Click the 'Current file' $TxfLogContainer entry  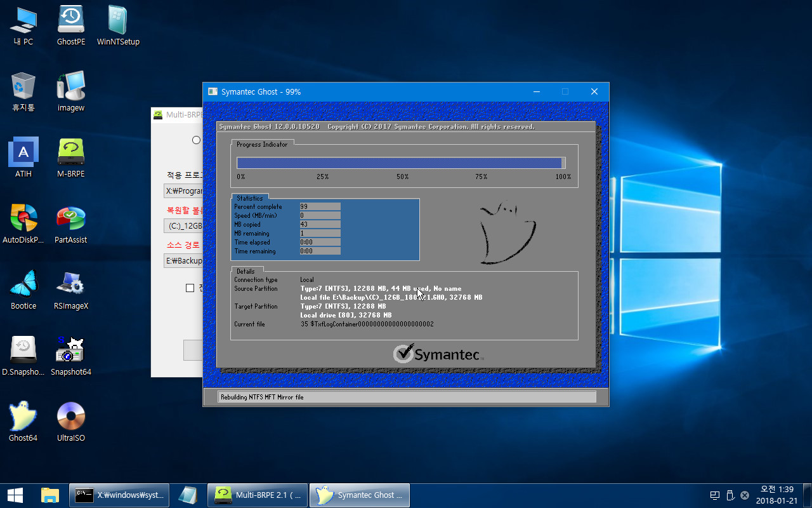[367, 324]
